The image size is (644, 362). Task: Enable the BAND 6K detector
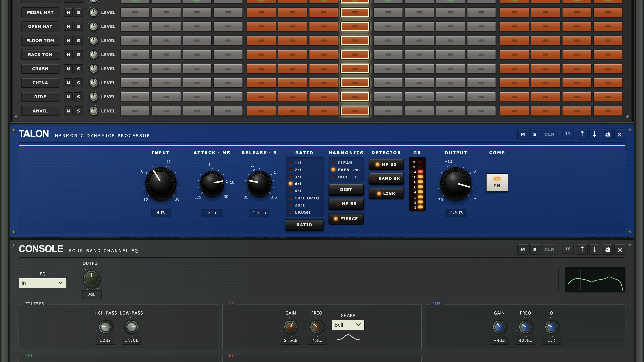[x=386, y=178]
